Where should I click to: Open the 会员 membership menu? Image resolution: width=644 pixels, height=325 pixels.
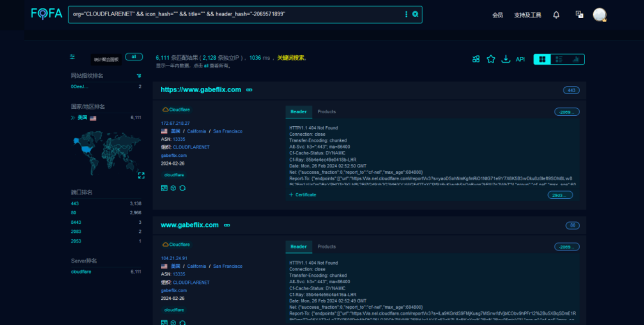coord(498,15)
